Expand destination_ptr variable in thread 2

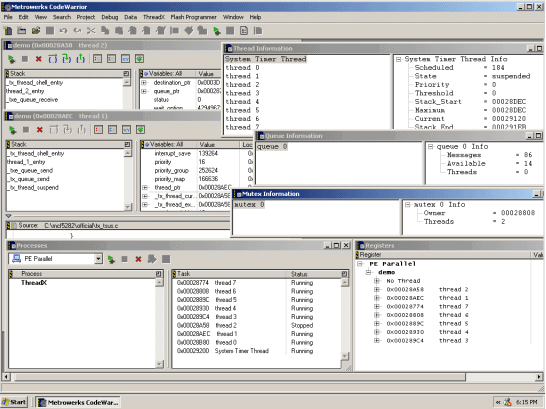(144, 82)
